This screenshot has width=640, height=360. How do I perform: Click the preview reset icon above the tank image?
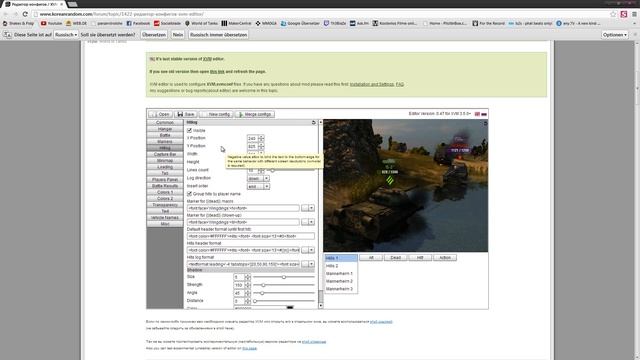pyautogui.click(x=485, y=123)
